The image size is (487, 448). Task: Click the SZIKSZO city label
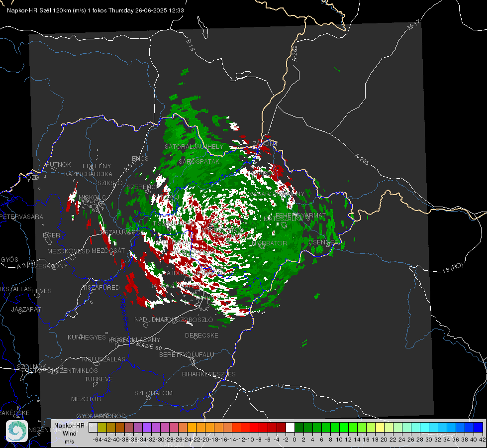(x=110, y=183)
